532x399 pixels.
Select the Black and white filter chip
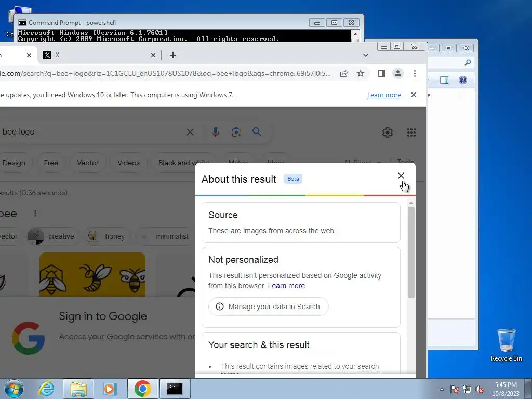183,163
